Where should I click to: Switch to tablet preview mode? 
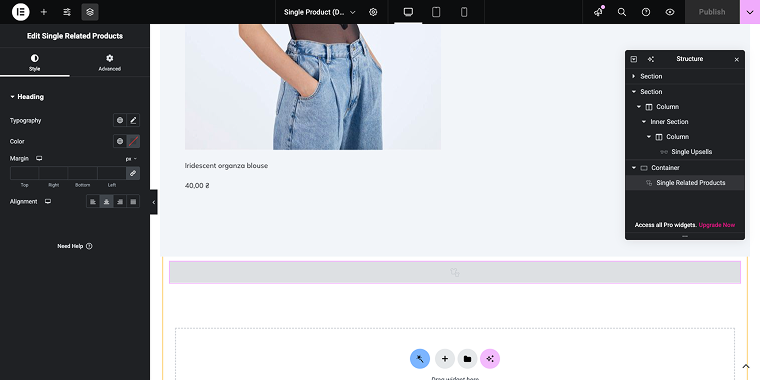[x=436, y=12]
